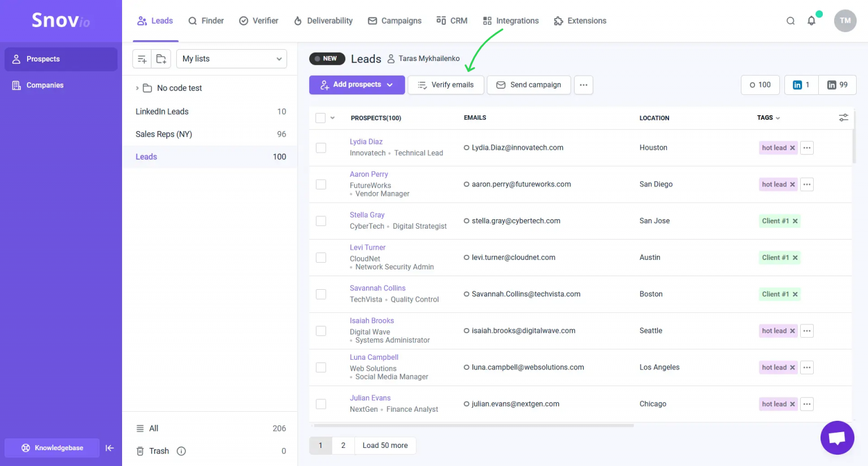
Task: Click the LinkedIn counter showing 99
Action: 837,85
